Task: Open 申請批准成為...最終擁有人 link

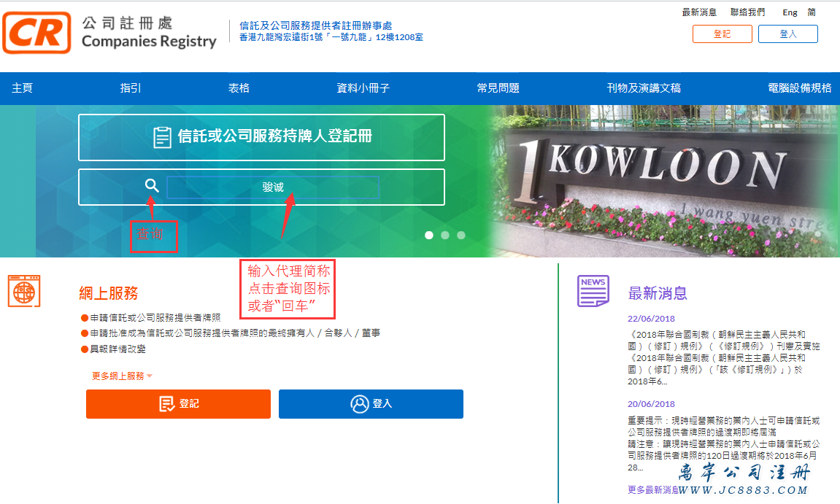Action: 235,333
